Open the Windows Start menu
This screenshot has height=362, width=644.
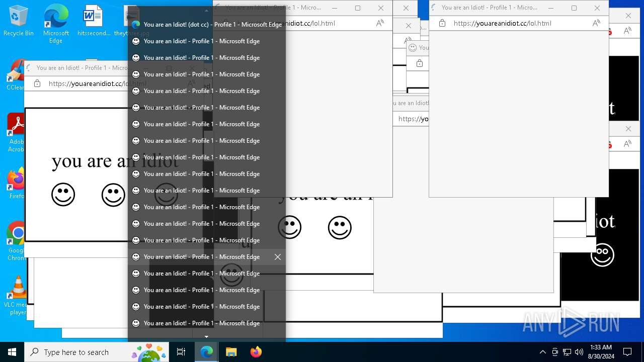point(12,352)
